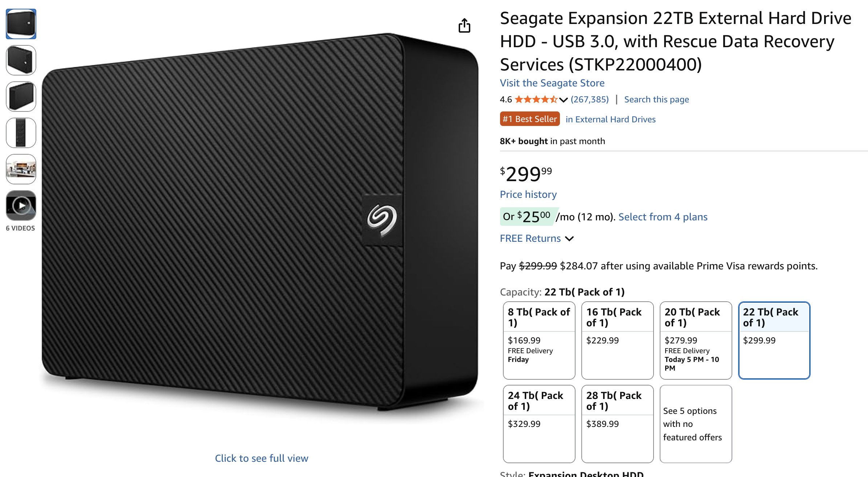This screenshot has width=868, height=477.
Task: Select the first front-view thumbnail
Action: [21, 24]
